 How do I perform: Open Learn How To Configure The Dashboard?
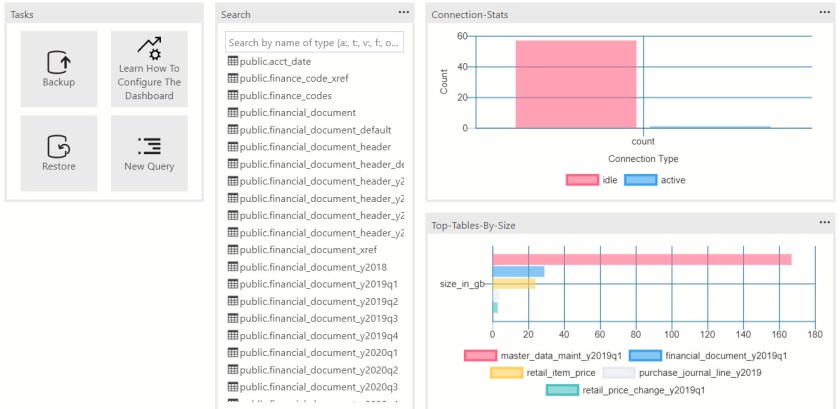coord(149,46)
